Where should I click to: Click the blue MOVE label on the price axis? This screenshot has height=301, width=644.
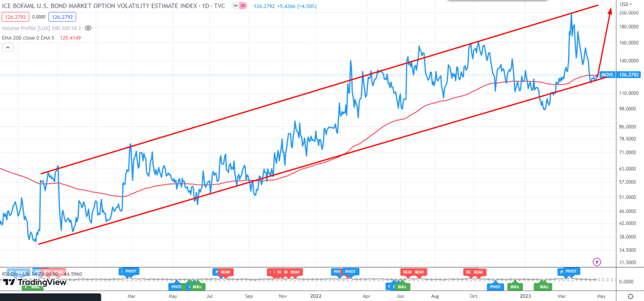tap(607, 74)
